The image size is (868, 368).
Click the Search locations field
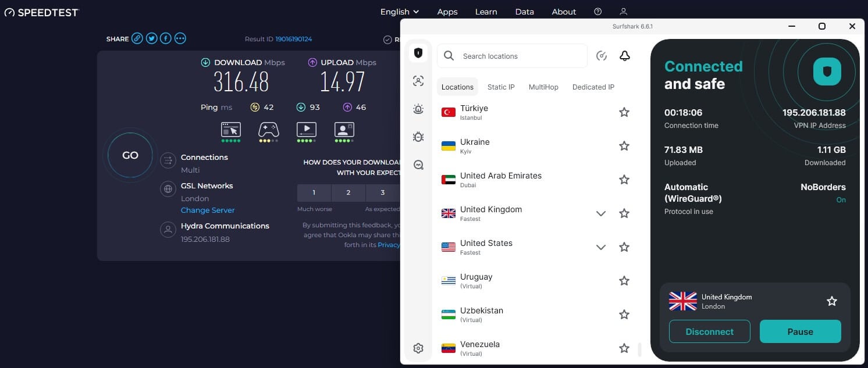512,55
